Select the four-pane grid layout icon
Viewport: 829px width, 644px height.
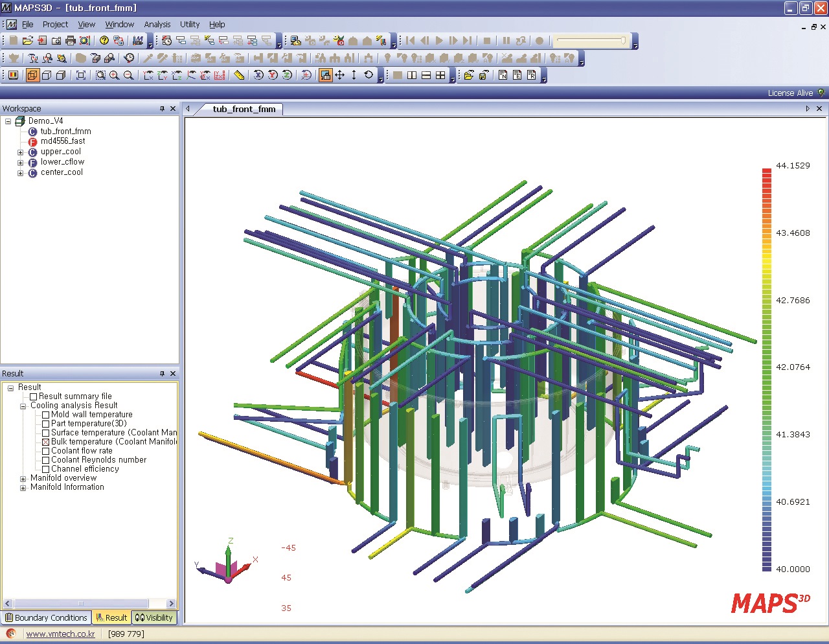tap(440, 75)
